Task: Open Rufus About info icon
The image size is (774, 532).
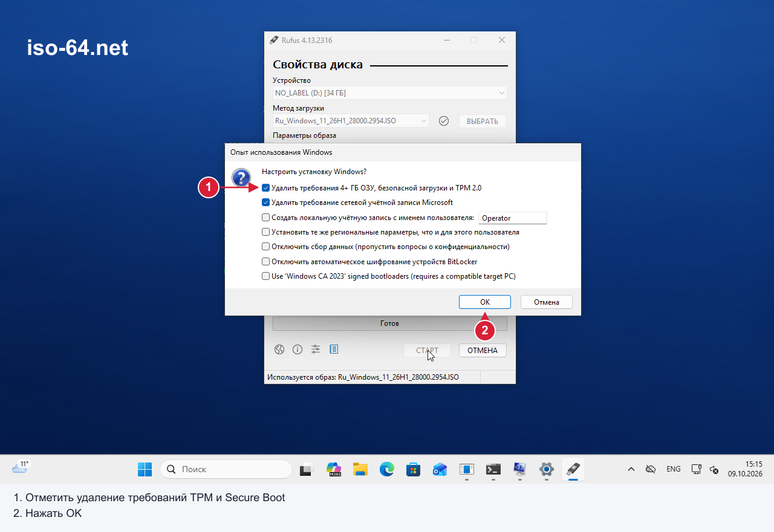Action: (298, 349)
